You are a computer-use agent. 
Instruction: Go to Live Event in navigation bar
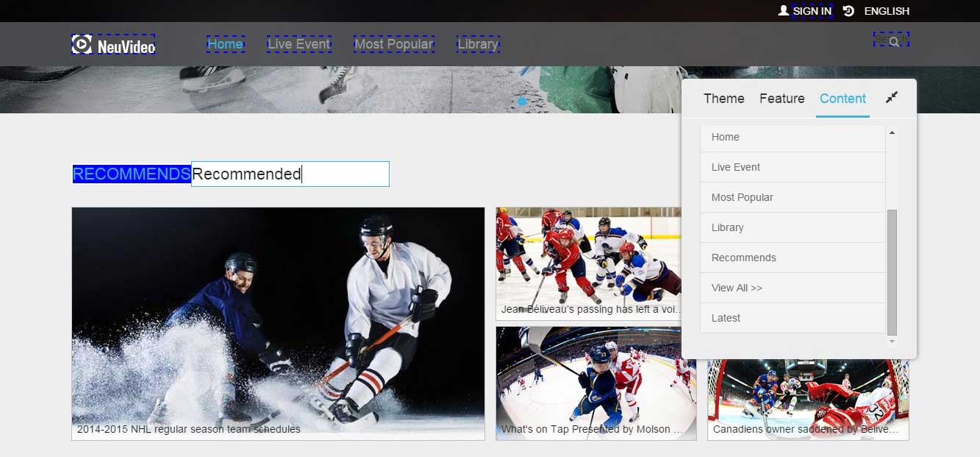[x=298, y=44]
